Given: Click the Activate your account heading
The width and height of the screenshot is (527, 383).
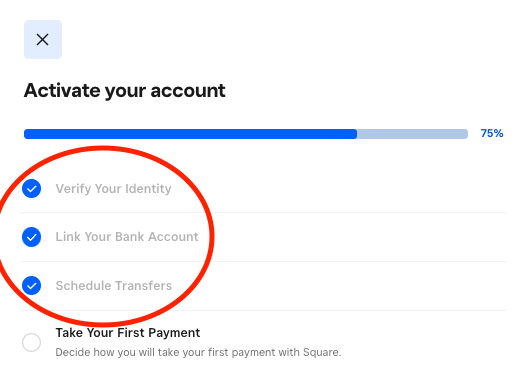Looking at the screenshot, I should pos(124,91).
